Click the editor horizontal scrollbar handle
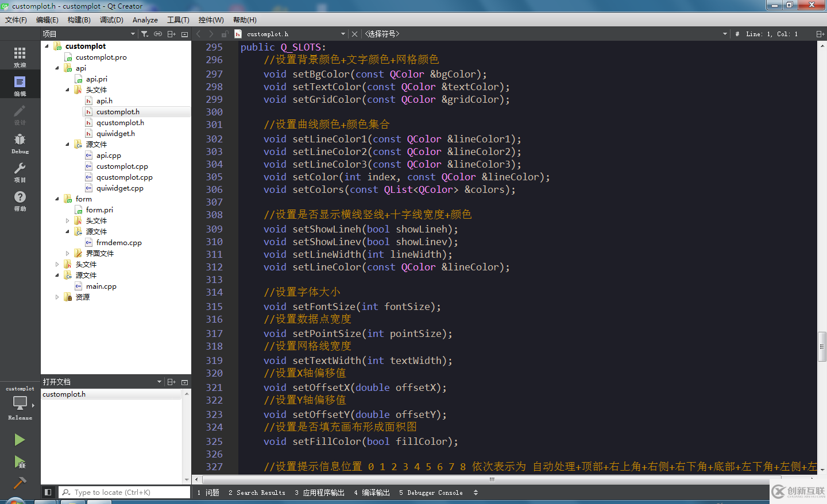The image size is (827, 504). pyautogui.click(x=491, y=479)
